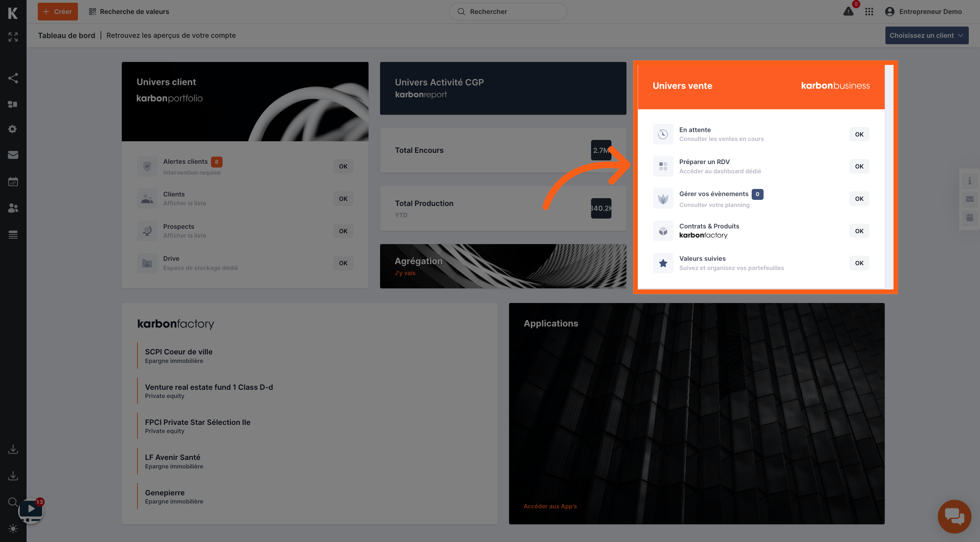Click the lower download icon in sidebar
Image resolution: width=980 pixels, height=542 pixels.
tap(13, 475)
